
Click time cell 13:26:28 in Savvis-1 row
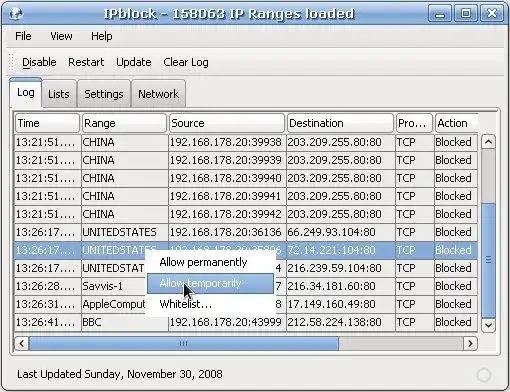pos(48,286)
